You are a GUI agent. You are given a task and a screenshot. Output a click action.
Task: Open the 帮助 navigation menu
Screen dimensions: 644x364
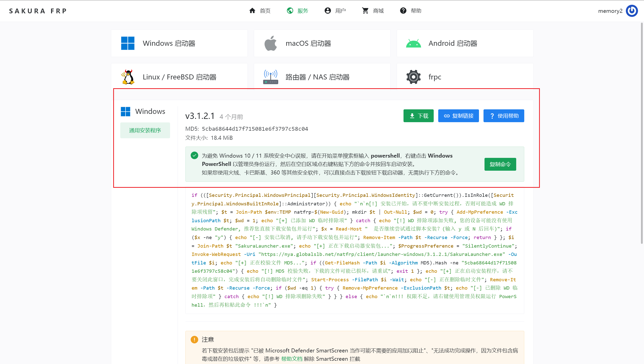[411, 11]
